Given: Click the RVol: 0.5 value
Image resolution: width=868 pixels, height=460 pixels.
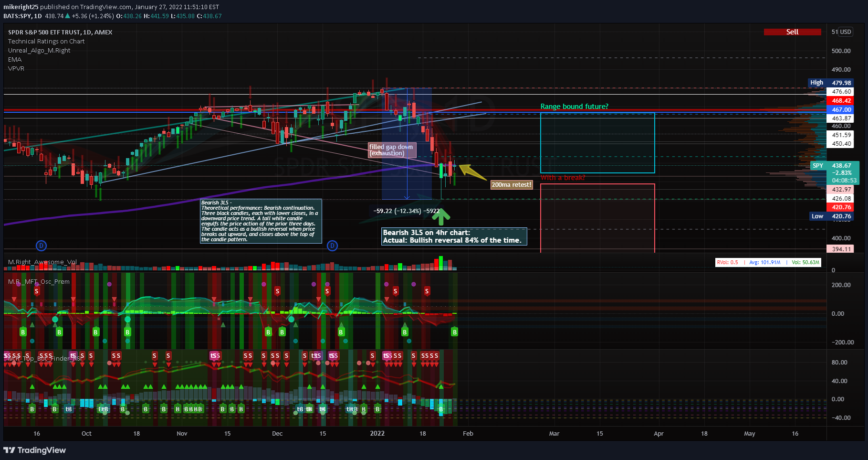Looking at the screenshot, I should point(728,262).
